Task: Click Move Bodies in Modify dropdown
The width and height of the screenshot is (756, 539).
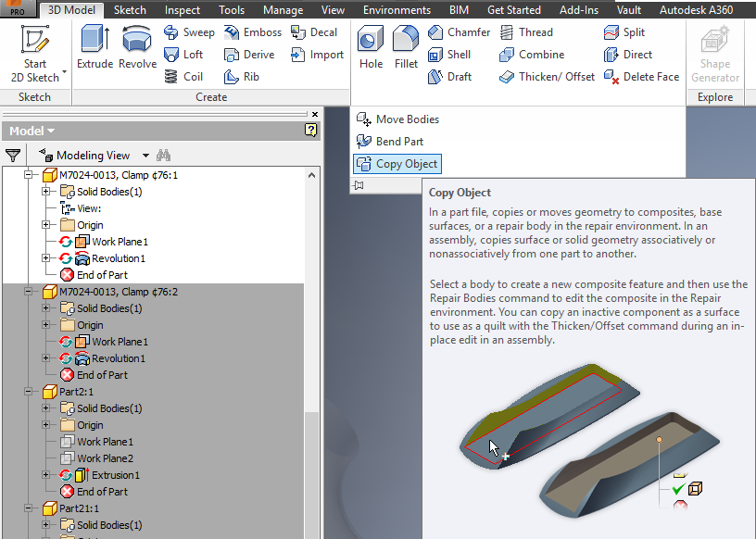Action: [397, 119]
